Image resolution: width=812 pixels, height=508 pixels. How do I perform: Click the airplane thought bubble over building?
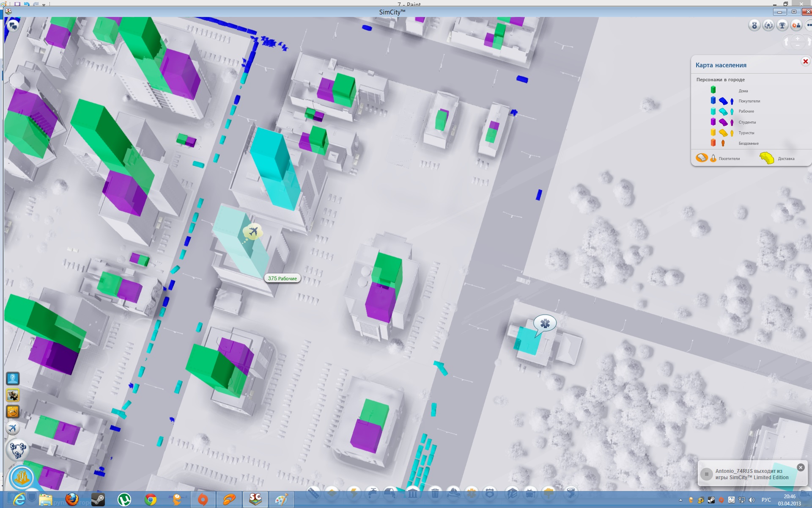[253, 232]
